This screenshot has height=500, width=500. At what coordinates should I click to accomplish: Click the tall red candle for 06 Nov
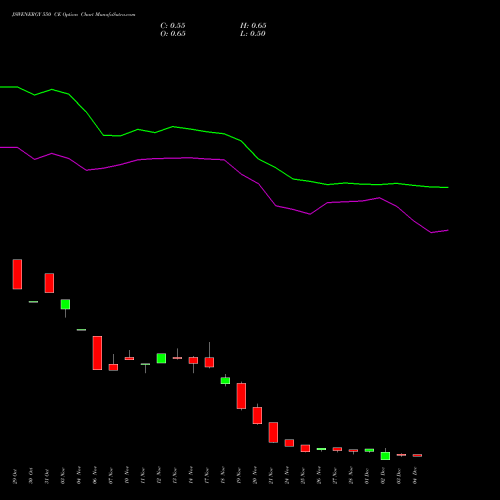tap(97, 353)
